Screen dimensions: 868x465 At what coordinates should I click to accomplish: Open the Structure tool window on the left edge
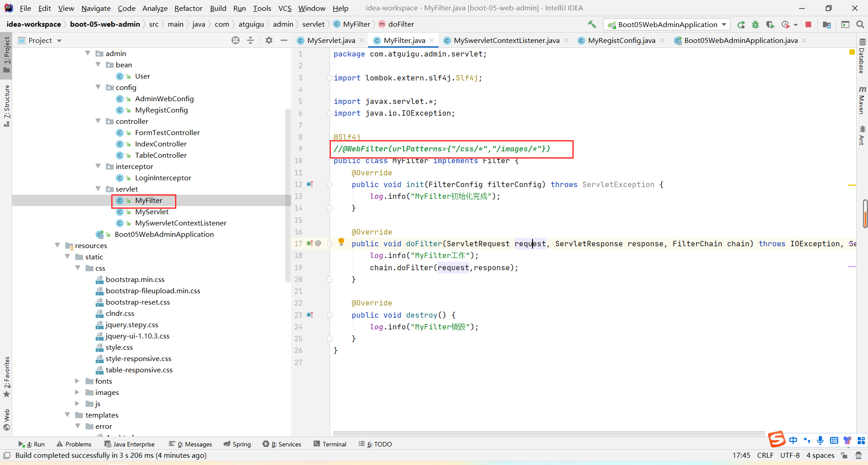tap(7, 106)
